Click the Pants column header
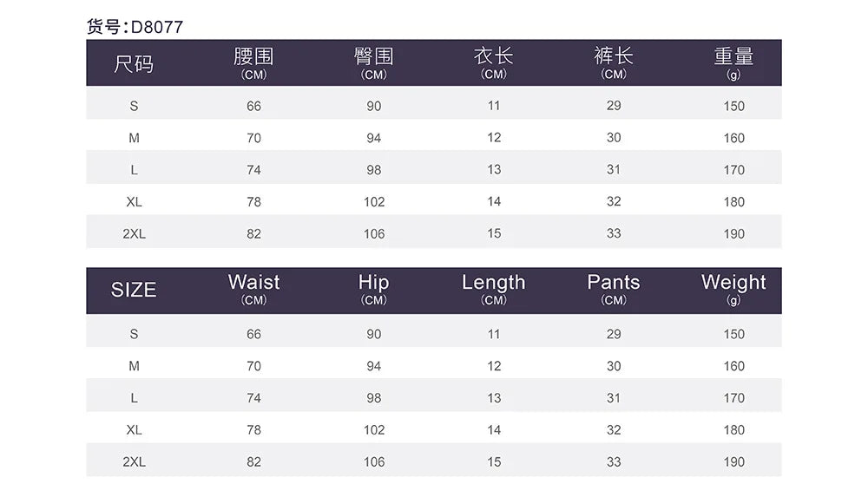The height and width of the screenshot is (497, 868). [614, 290]
